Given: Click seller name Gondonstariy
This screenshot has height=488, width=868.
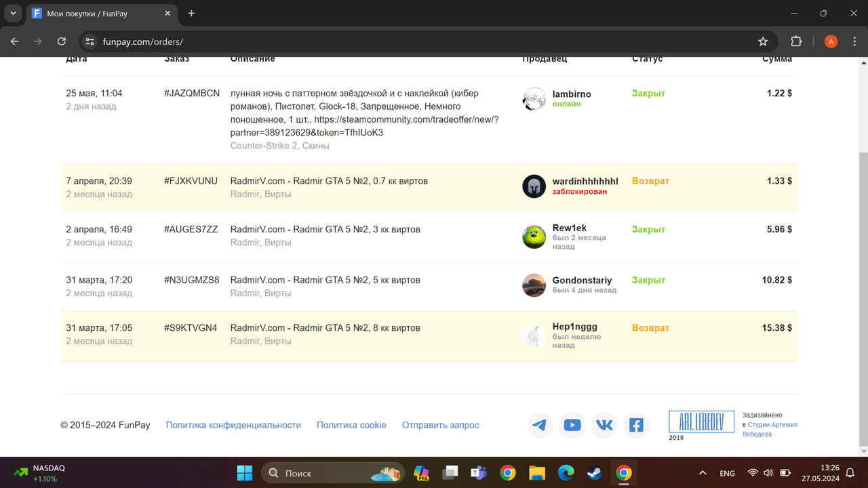Looking at the screenshot, I should click(x=582, y=280).
